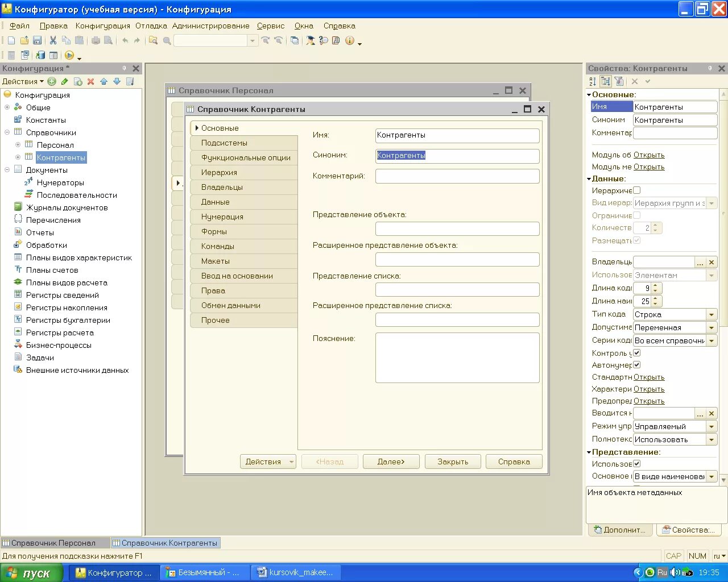Toggle category grouping icon in Свойства panel
This screenshot has height=582, width=728.
coord(606,81)
